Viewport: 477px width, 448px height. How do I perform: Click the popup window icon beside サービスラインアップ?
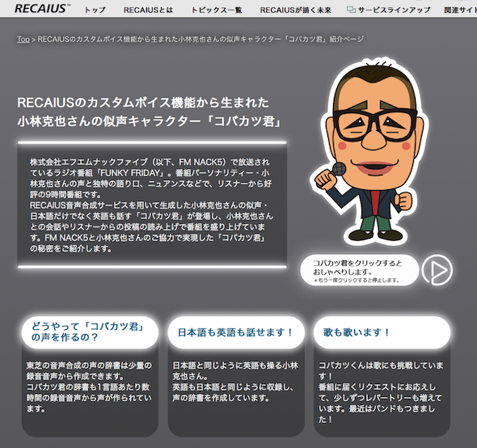click(x=351, y=10)
